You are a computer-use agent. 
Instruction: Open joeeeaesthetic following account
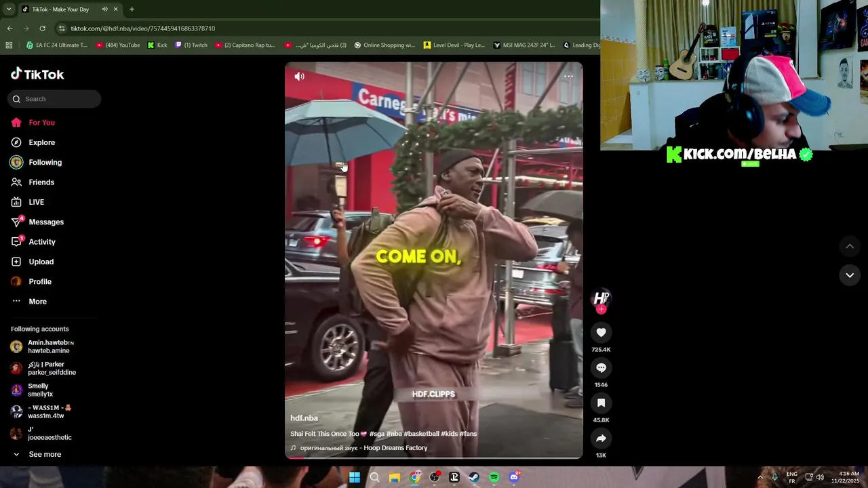tap(41, 433)
